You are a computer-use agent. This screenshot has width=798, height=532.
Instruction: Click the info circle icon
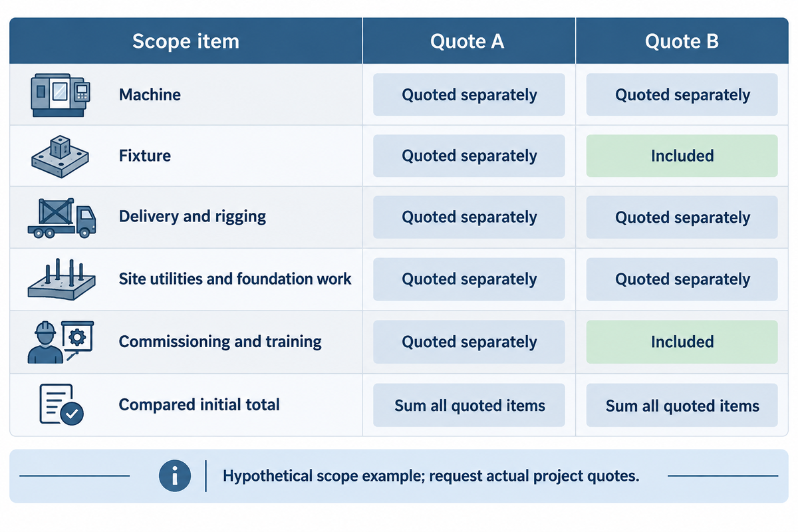(175, 476)
